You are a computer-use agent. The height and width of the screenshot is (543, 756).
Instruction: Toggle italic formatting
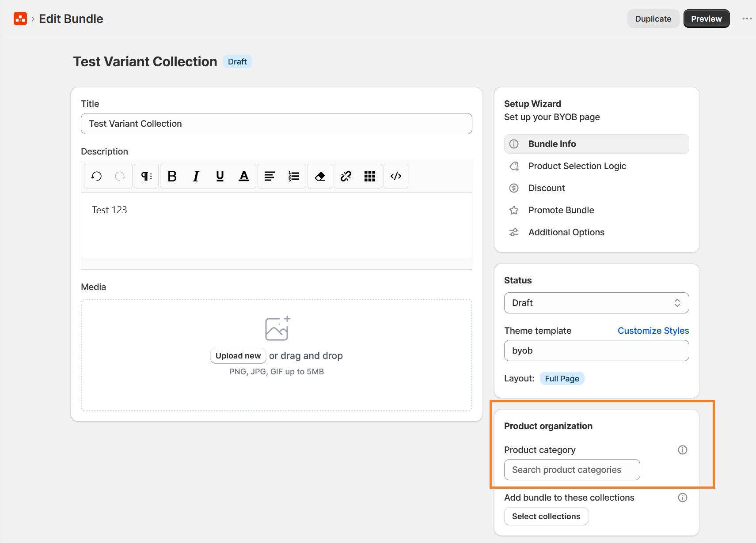click(x=196, y=176)
